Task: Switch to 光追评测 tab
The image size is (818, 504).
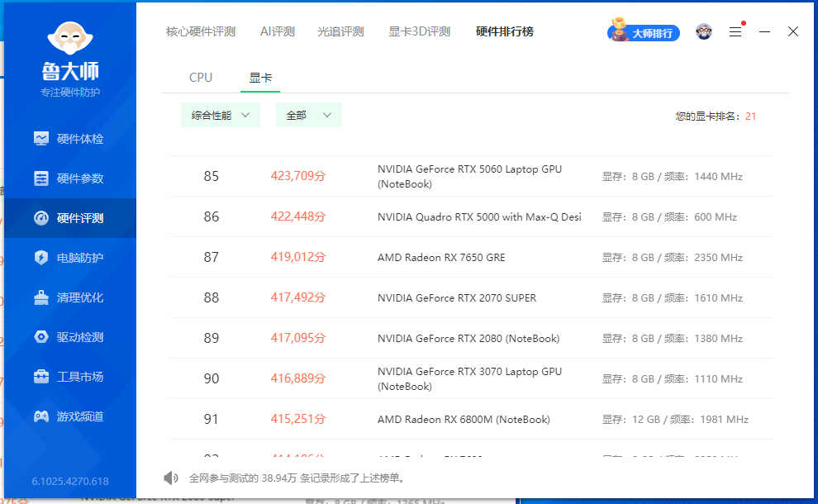Action: (340, 32)
